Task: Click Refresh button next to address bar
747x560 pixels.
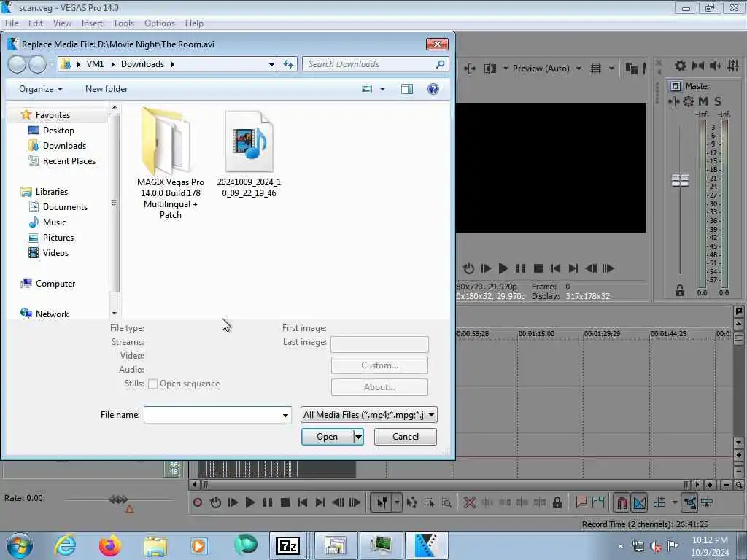Action: [x=288, y=64]
